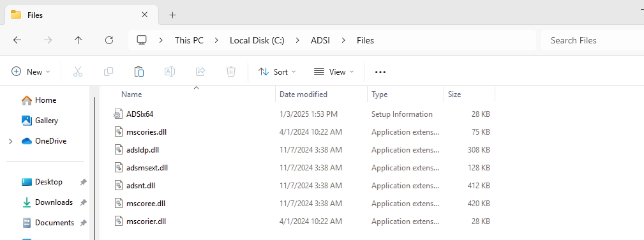The image size is (644, 240).
Task: Open a new tab with plus button
Action: [x=172, y=15]
